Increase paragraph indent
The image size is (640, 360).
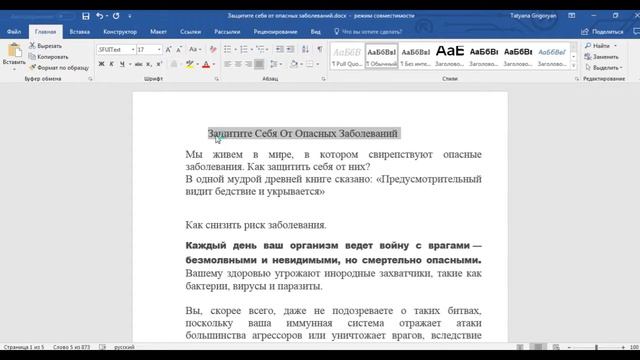pyautogui.click(x=290, y=49)
